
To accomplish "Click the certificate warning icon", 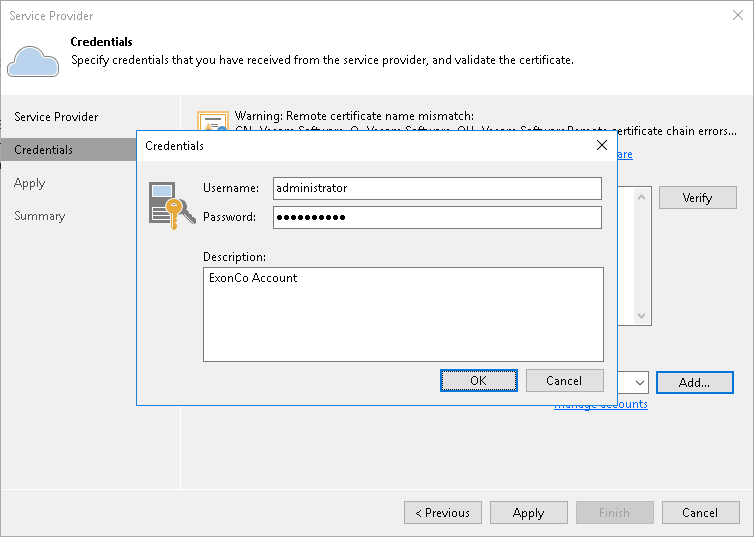I will [x=213, y=124].
